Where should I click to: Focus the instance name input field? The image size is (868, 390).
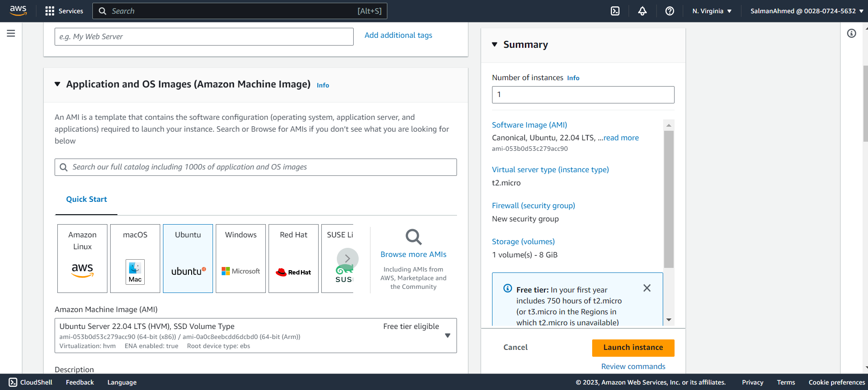[x=204, y=36]
